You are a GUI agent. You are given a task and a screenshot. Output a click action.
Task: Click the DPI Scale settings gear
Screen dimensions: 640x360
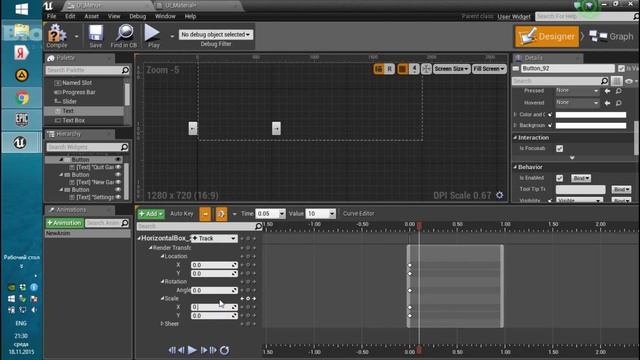tap(500, 195)
